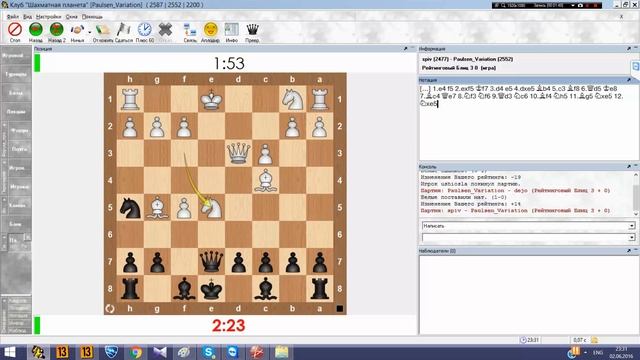Click the Назад 2 toolbar icon
Viewport: 640px width, 360px height.
56,30
